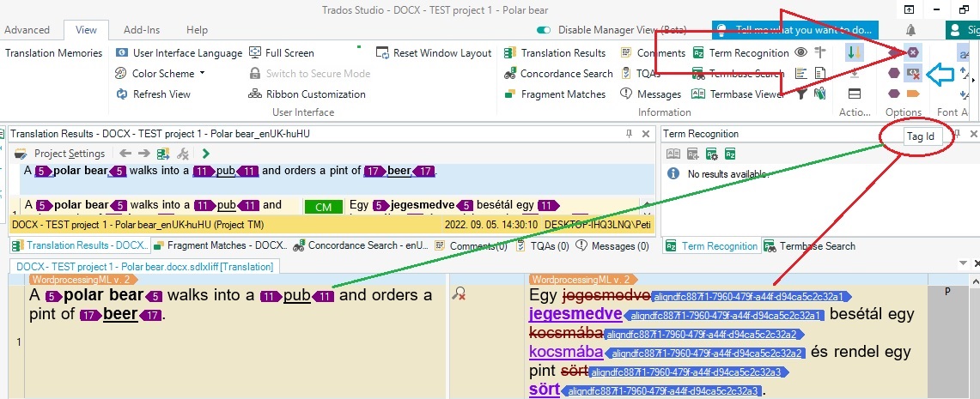
Task: Open Project Settings in Translation Results
Action: [60, 154]
